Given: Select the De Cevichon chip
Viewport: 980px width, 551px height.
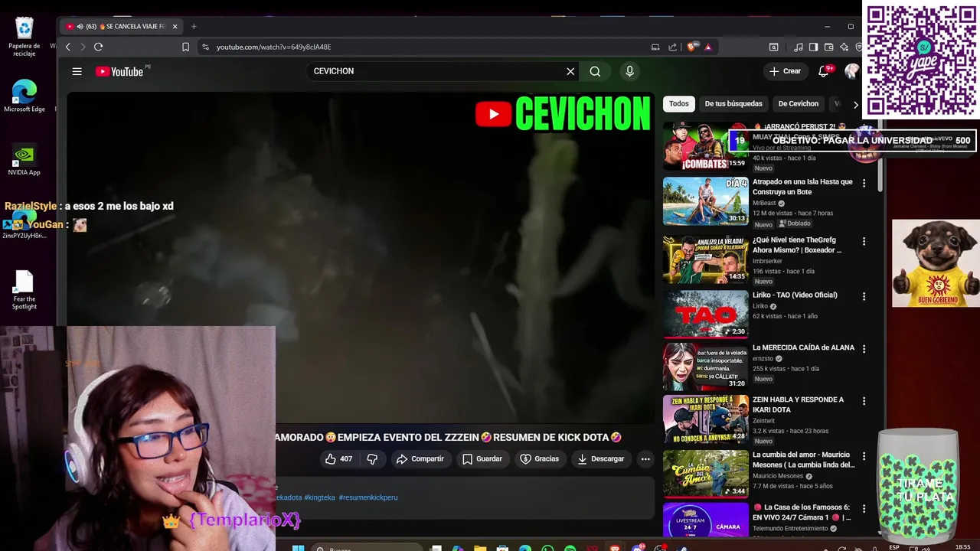Looking at the screenshot, I should point(799,103).
